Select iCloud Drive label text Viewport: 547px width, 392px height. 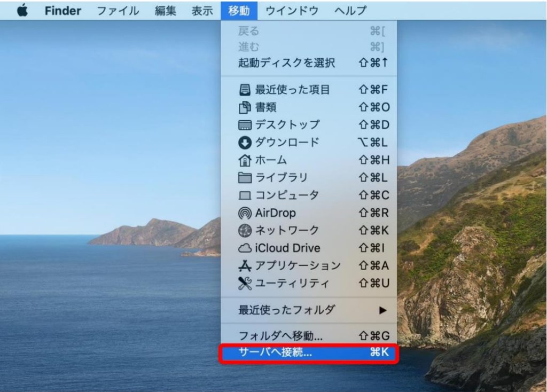(x=288, y=248)
